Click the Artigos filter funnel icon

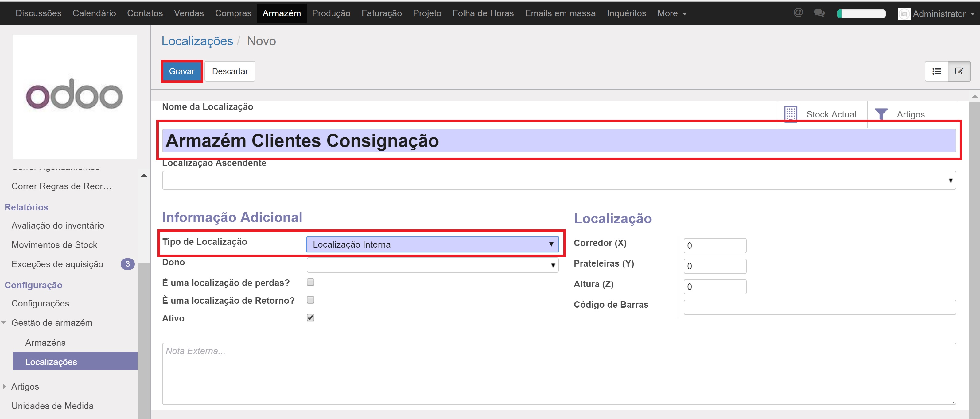point(881,114)
